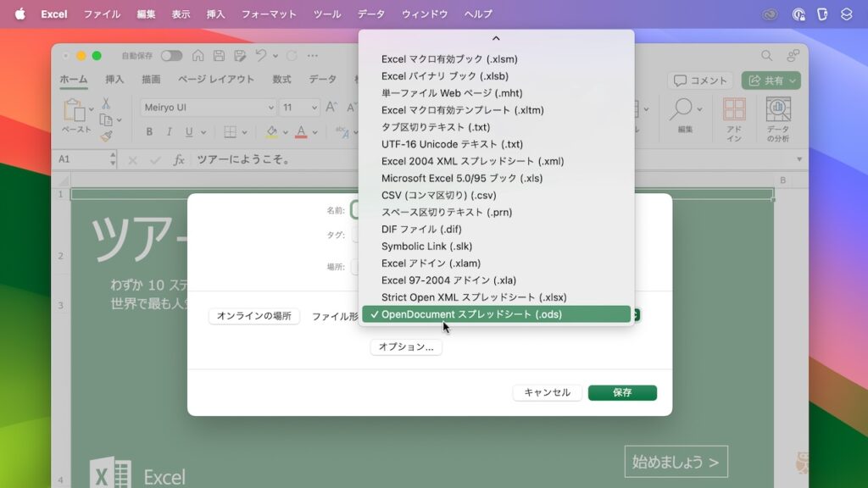Open the データ menu in the menu bar
This screenshot has width=868, height=488.
pos(370,14)
